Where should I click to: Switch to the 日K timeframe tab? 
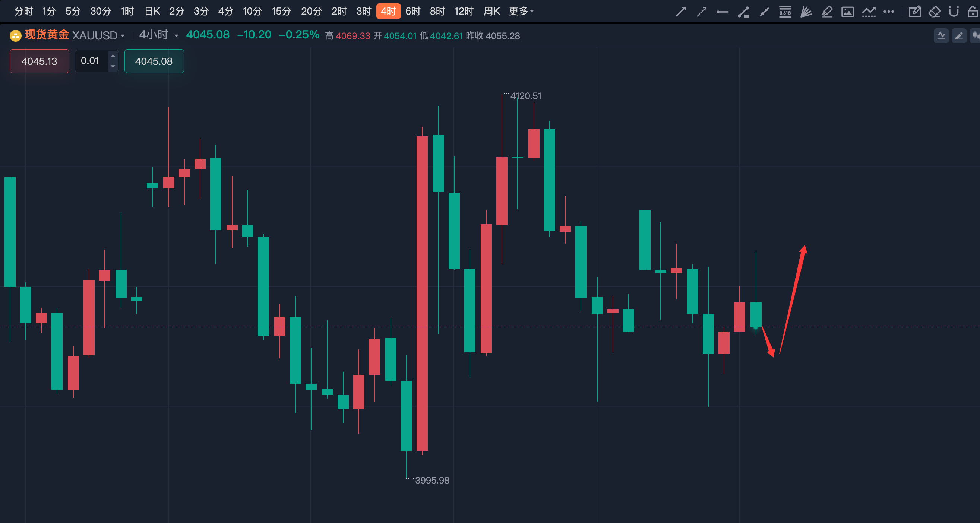tap(152, 12)
